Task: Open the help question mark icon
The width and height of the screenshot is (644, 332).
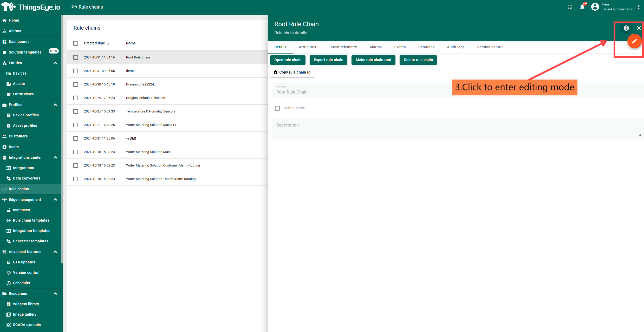Action: tap(626, 28)
